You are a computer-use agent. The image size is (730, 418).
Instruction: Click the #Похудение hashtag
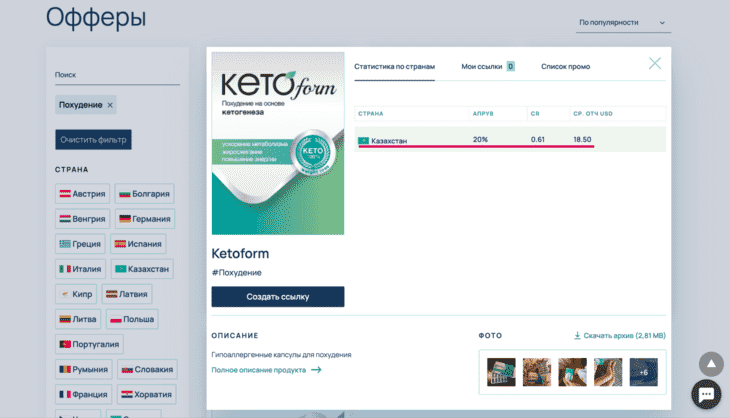coord(237,273)
